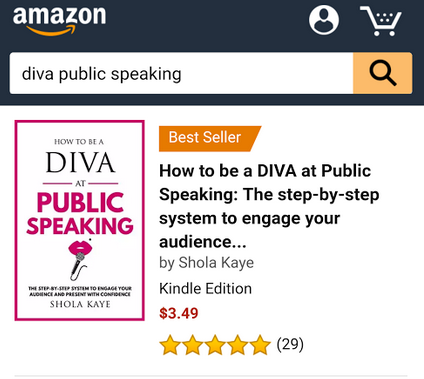The image size is (424, 379).
Task: Click the magnifying glass search button
Action: pyautogui.click(x=383, y=73)
